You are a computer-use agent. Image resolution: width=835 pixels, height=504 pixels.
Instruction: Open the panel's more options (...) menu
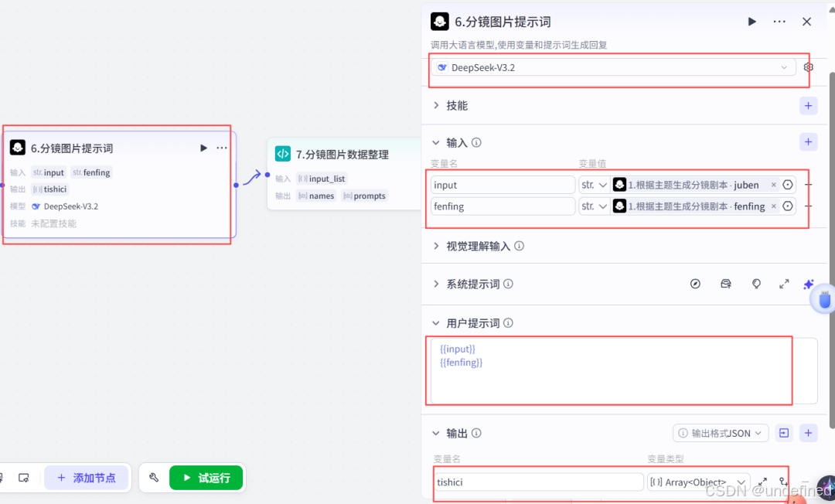[x=779, y=22]
